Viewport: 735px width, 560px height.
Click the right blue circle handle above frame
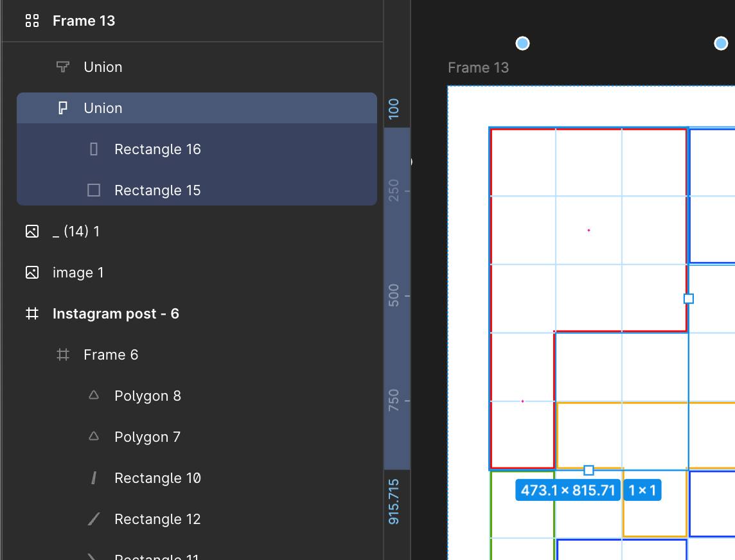pyautogui.click(x=721, y=44)
